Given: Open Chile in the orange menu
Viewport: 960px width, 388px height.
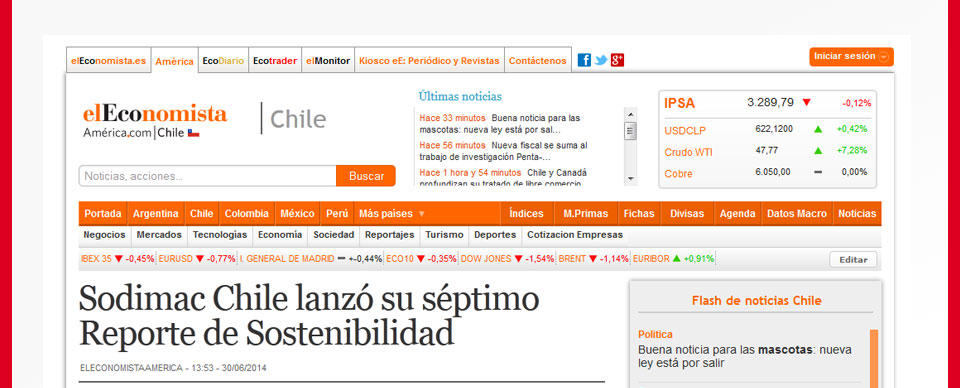Looking at the screenshot, I should coord(201,214).
